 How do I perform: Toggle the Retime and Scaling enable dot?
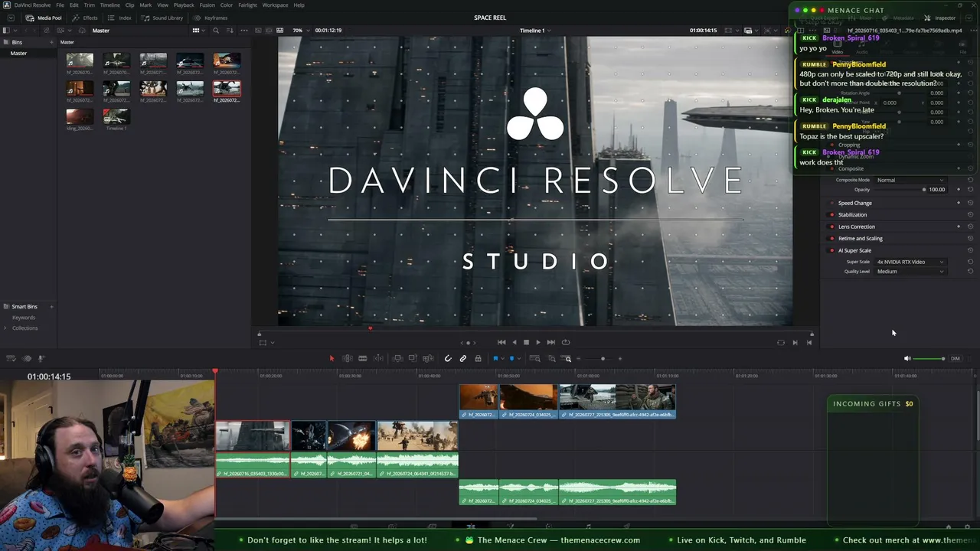[832, 239]
